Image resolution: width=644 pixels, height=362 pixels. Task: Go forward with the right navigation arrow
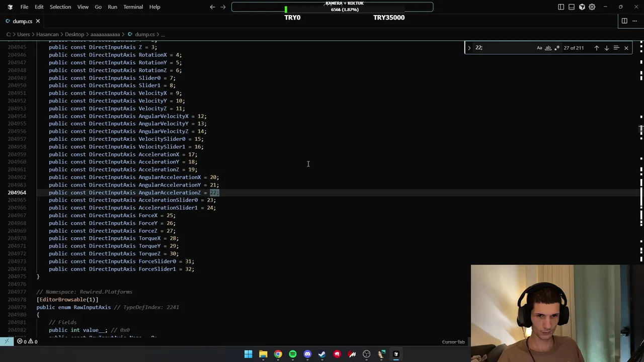pyautogui.click(x=223, y=7)
